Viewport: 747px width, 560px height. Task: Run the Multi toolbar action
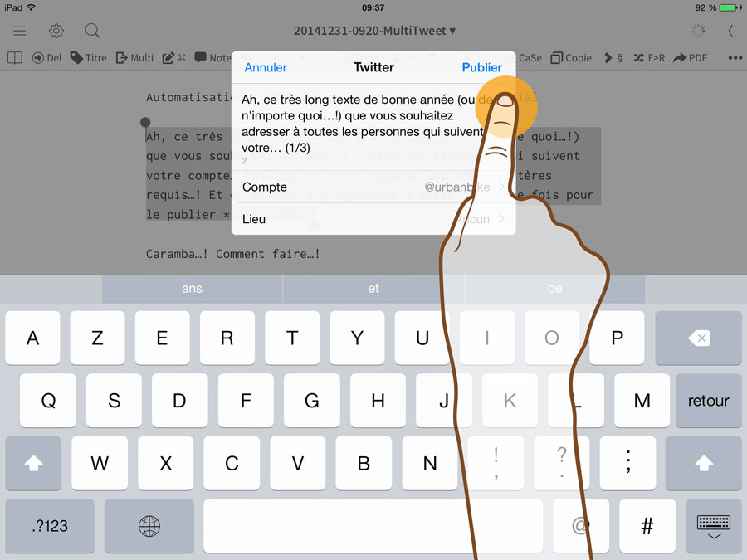(134, 58)
